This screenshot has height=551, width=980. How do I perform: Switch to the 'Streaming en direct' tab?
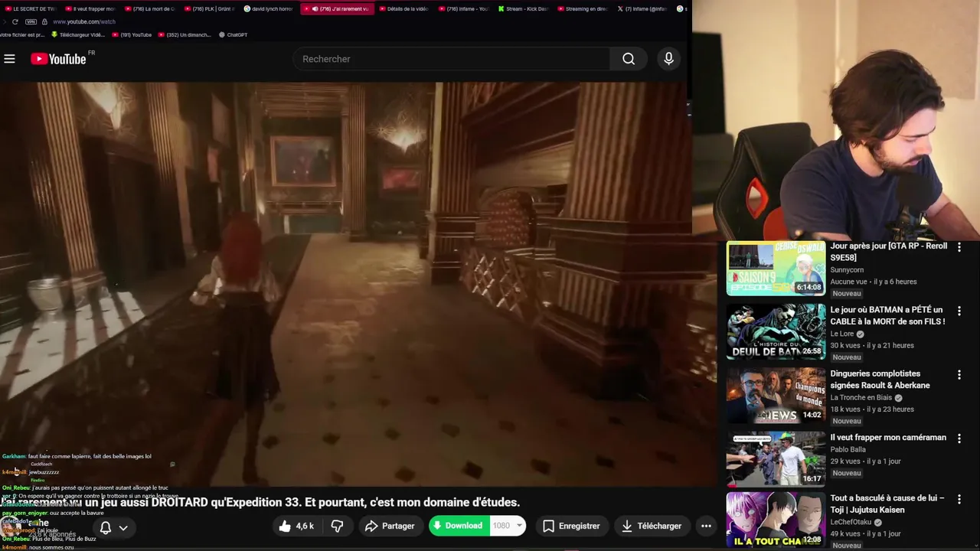583,9
